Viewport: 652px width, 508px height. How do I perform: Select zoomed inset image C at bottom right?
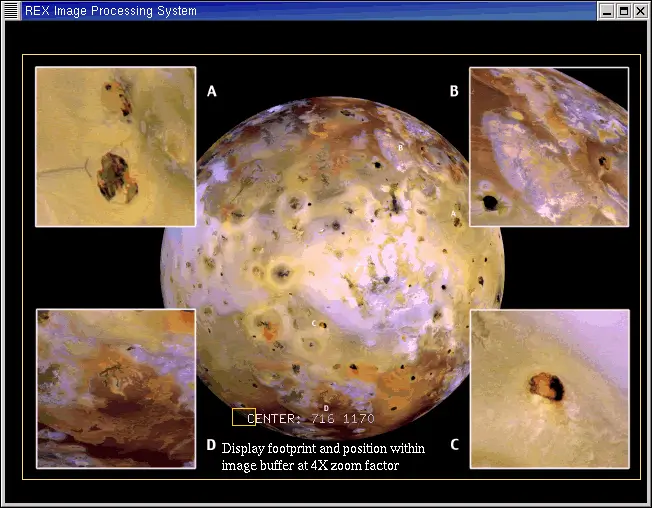[549, 388]
